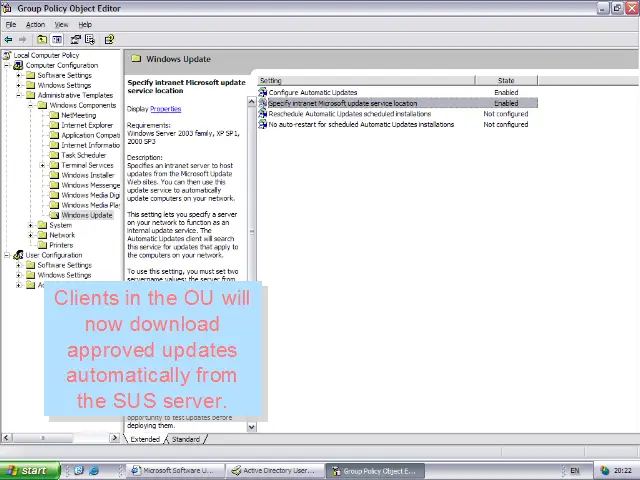Click the Start button
Screen dimensions: 640x480
point(29,471)
